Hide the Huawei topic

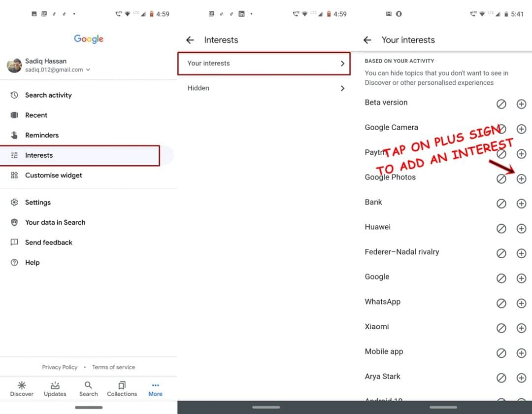point(501,228)
